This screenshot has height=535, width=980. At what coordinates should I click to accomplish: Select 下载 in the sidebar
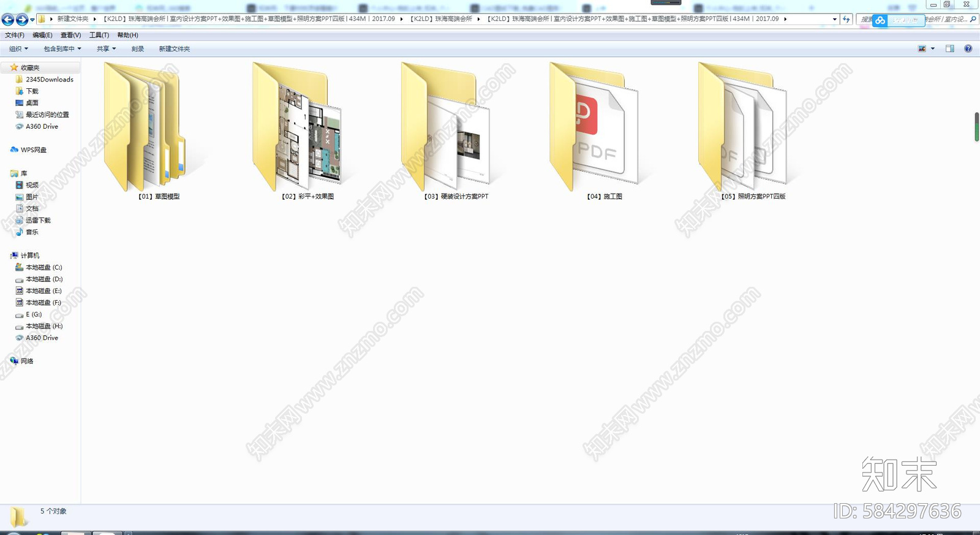click(27, 91)
